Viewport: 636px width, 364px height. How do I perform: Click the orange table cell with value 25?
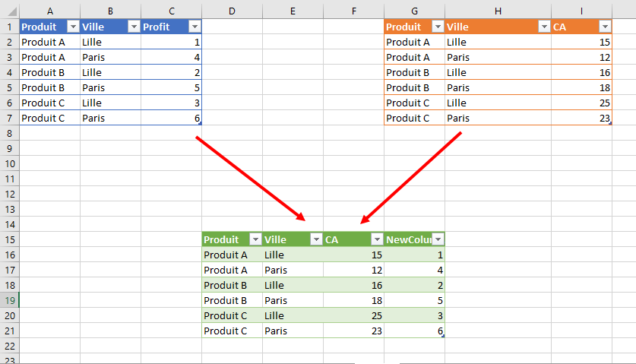pos(581,103)
